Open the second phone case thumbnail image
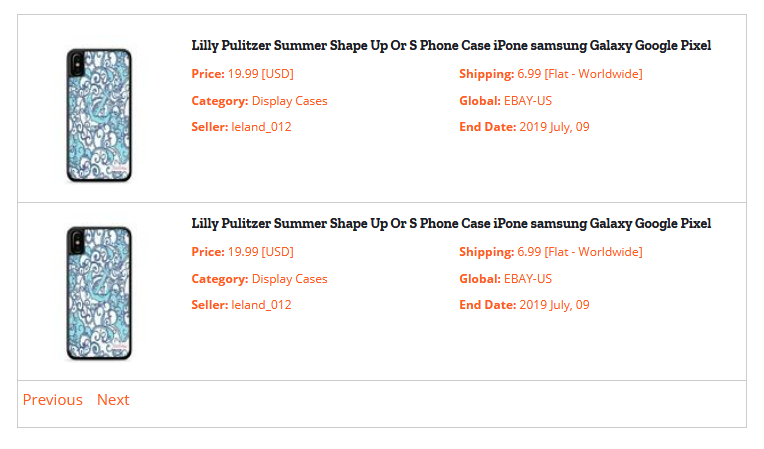The width and height of the screenshot is (764, 449). pos(99,293)
